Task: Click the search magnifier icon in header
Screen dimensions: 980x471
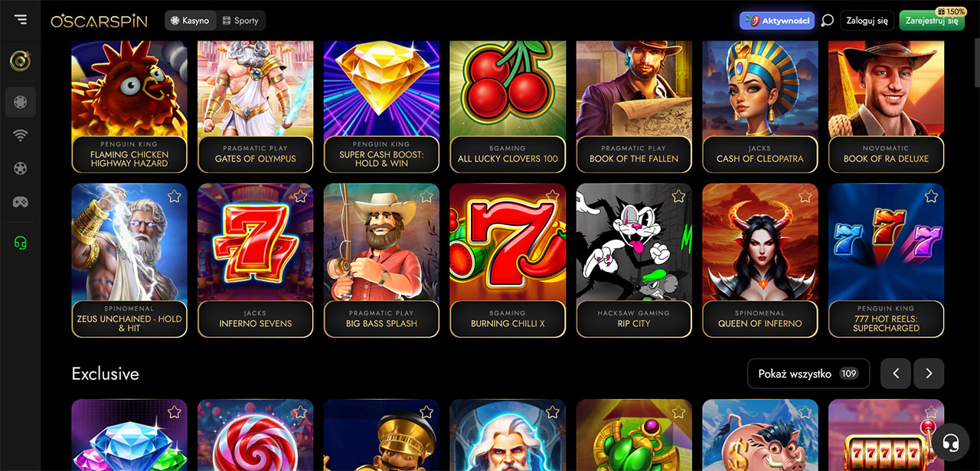Action: tap(827, 21)
